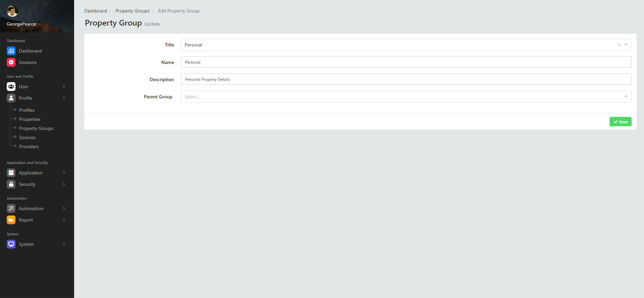Click the Profile person icon

click(x=11, y=98)
